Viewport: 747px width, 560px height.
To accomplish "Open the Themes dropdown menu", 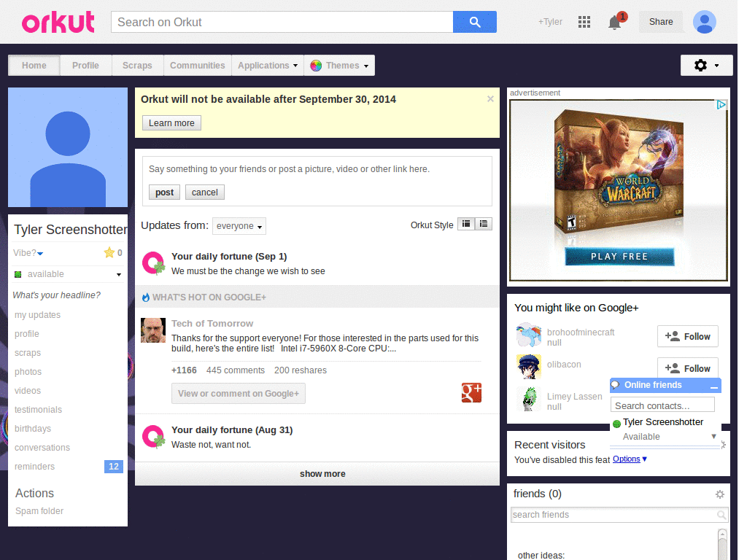I will [x=339, y=65].
